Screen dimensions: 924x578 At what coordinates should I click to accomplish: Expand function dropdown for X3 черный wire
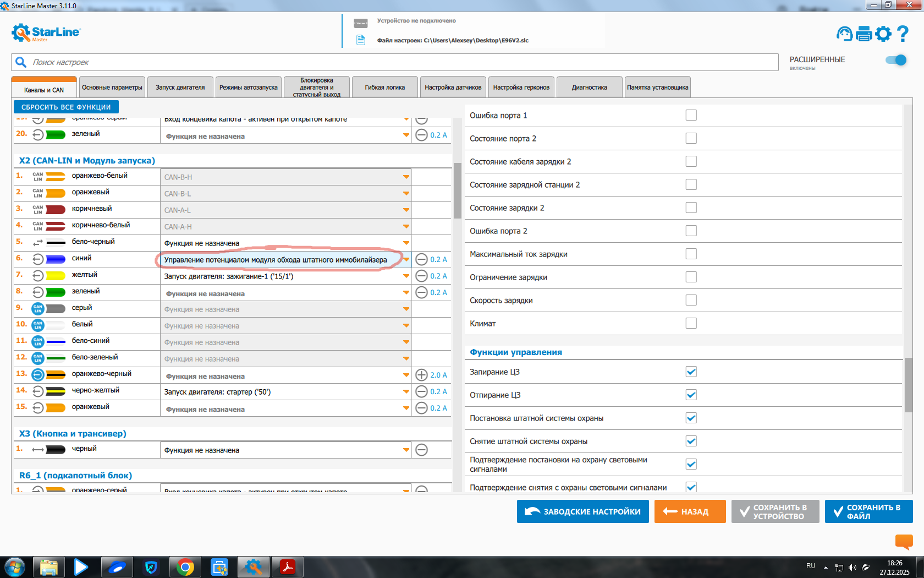tap(406, 450)
